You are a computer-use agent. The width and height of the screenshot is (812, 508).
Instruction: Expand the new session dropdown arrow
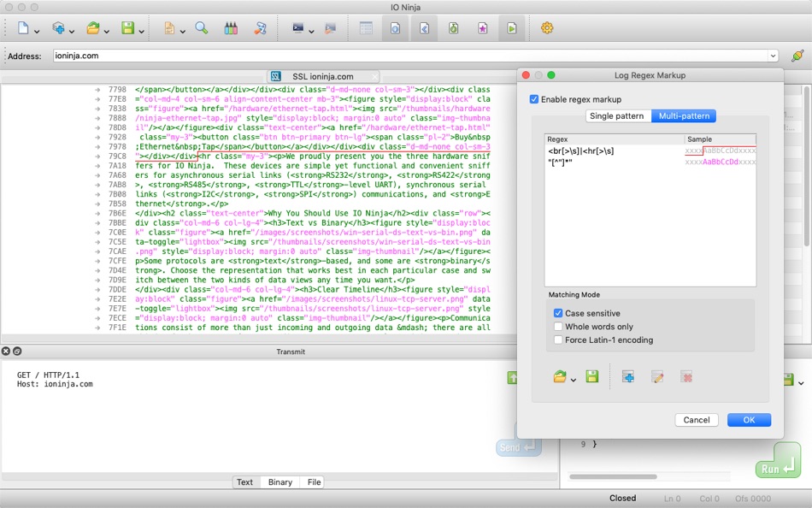click(x=72, y=32)
